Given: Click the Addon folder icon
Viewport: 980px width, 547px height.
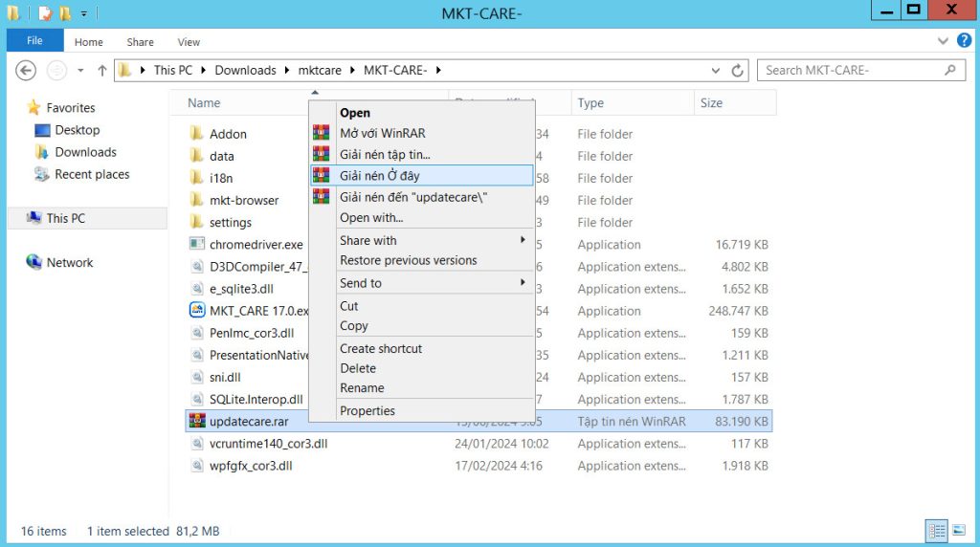Looking at the screenshot, I should 197,133.
